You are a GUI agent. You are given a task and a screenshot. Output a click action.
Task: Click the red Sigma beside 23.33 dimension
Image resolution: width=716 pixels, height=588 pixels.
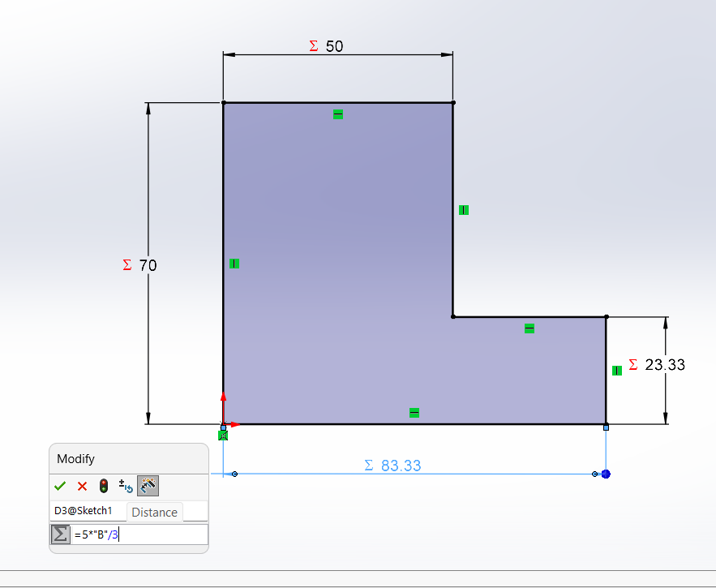[633, 364]
